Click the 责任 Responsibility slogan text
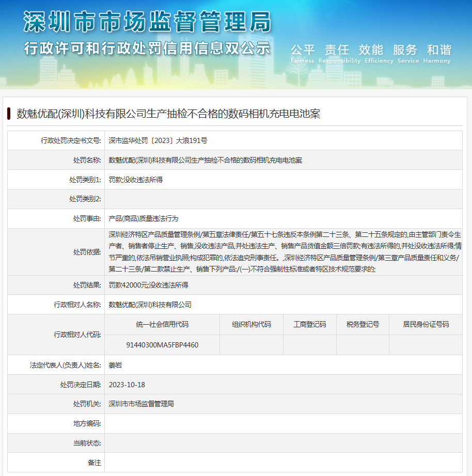The height and width of the screenshot is (476, 472). click(x=339, y=54)
